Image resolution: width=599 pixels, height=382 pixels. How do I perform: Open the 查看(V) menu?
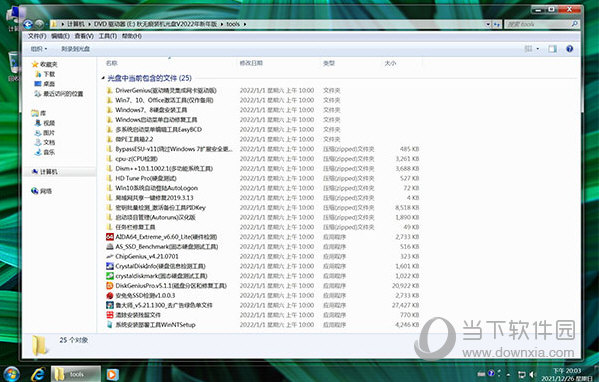pos(84,36)
